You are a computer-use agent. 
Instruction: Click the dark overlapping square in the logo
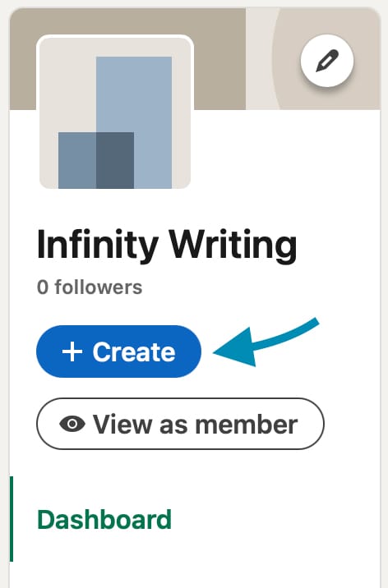click(115, 160)
